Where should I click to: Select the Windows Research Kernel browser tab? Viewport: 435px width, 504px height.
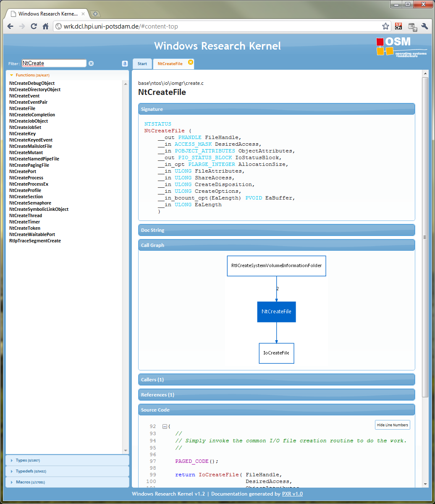[x=48, y=14]
